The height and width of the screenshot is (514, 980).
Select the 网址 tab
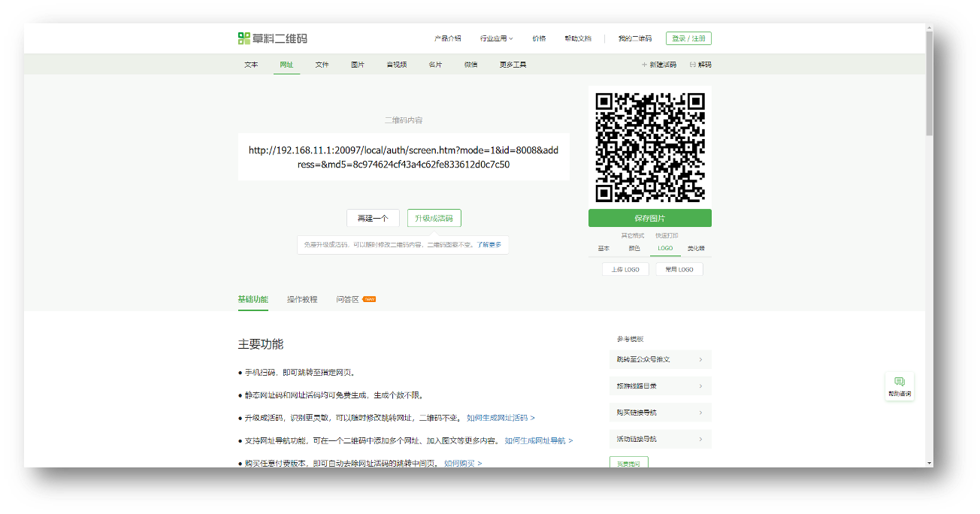pyautogui.click(x=286, y=65)
